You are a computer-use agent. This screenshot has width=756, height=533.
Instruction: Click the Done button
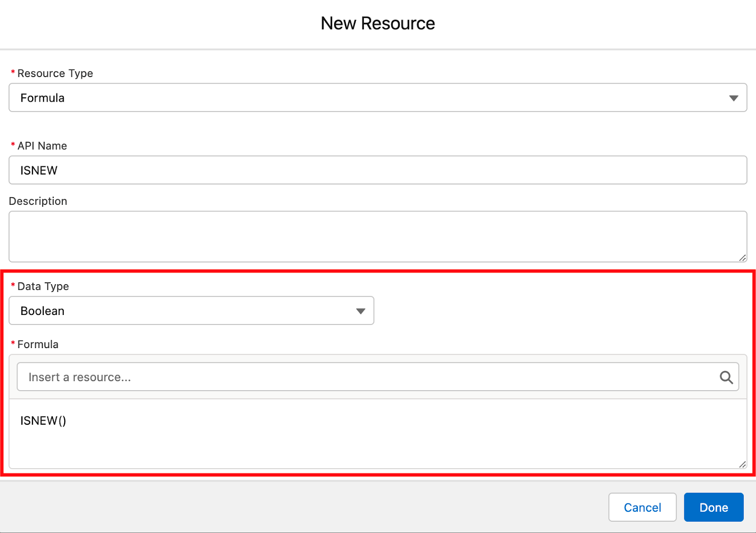[713, 507]
